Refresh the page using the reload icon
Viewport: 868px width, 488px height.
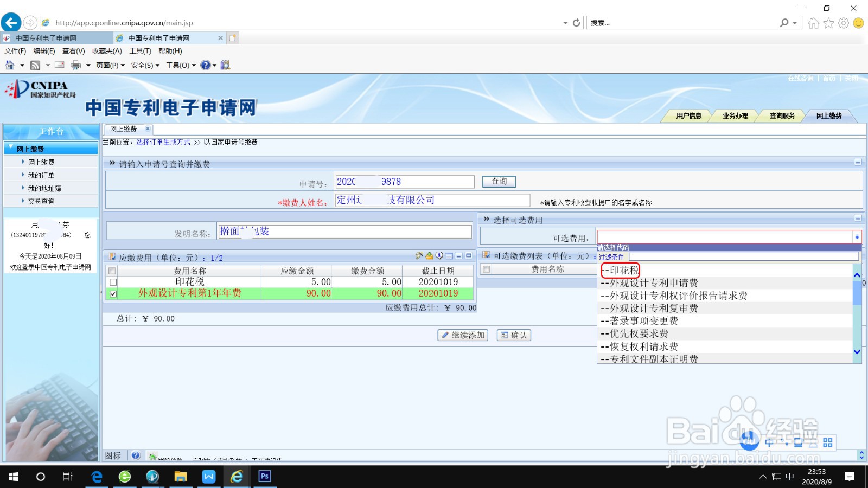(576, 23)
